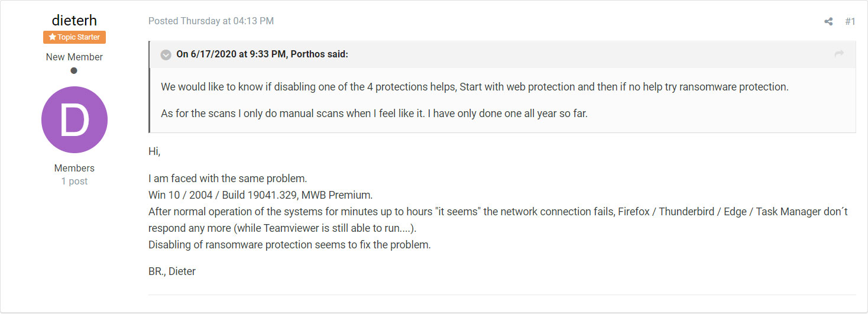Click the 'BR., Dieter' signature
The image size is (868, 314).
(172, 272)
